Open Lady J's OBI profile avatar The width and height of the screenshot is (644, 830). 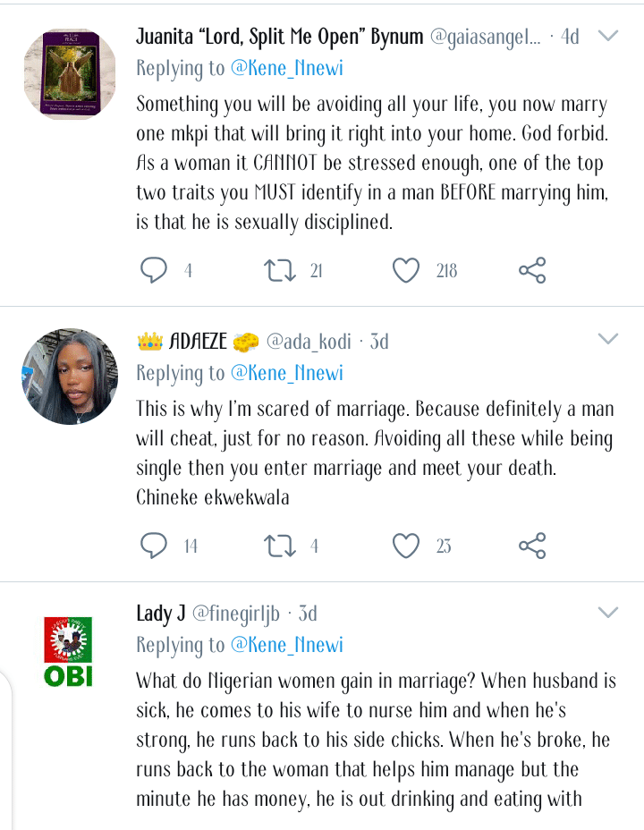(x=69, y=652)
